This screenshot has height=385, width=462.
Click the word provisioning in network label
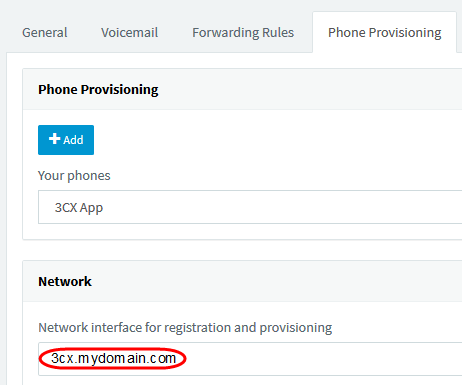point(296,328)
